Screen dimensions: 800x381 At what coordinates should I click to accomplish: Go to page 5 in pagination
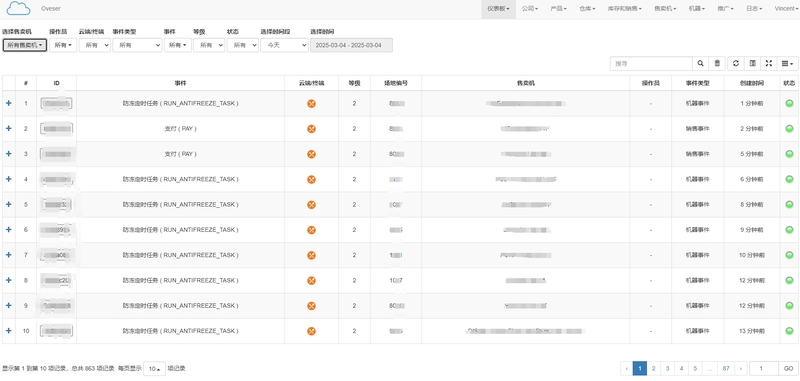tap(695, 368)
